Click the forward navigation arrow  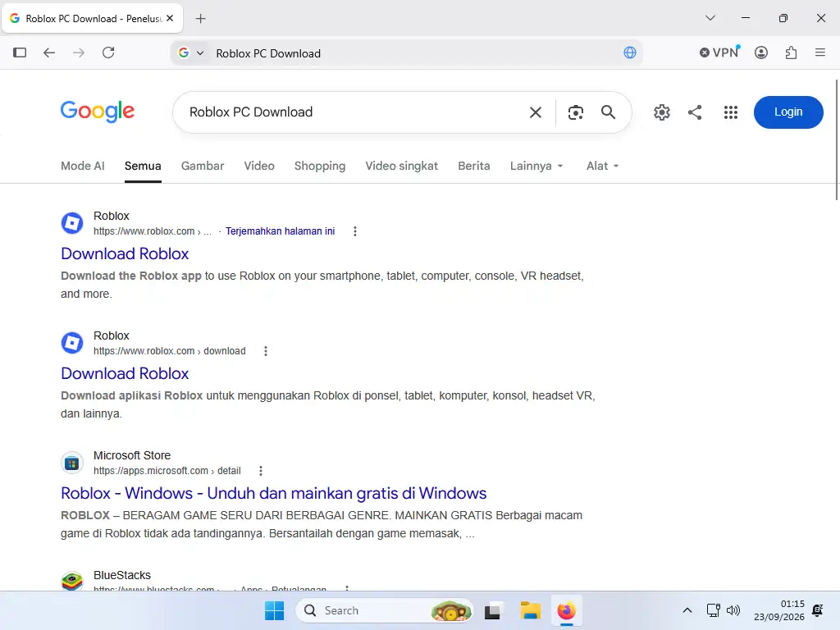point(79,52)
